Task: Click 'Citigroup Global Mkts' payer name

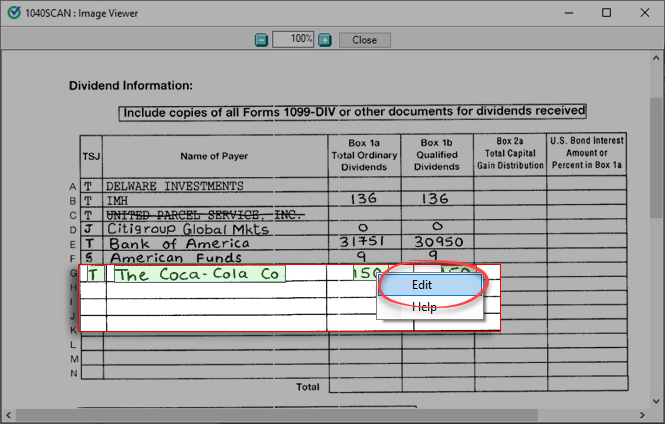Action: pos(188,229)
